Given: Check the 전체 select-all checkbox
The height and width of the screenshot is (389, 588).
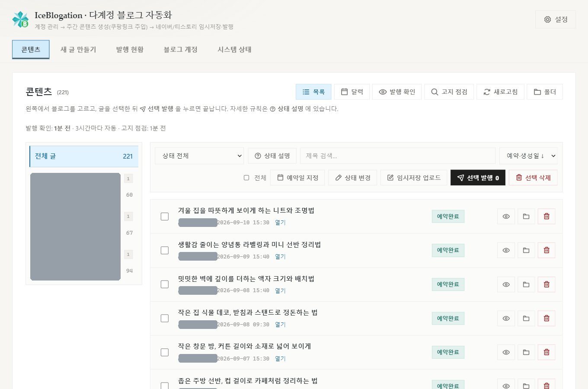Looking at the screenshot, I should point(246,178).
